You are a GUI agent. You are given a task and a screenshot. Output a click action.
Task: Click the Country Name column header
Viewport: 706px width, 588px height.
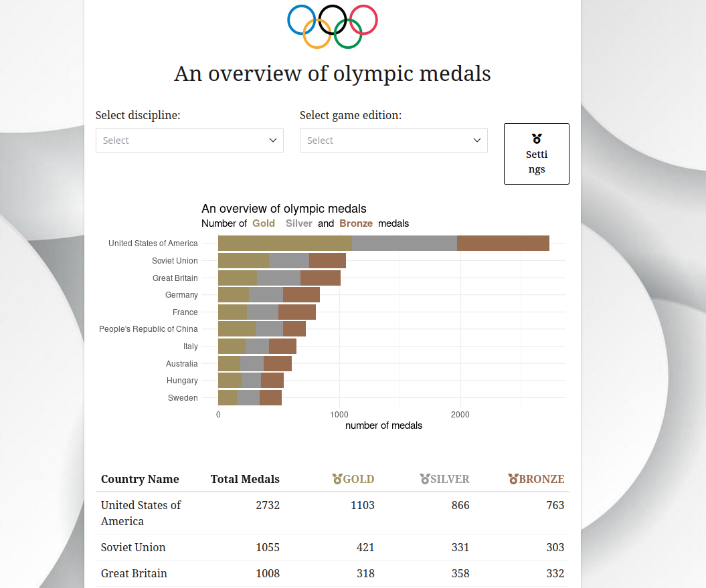click(x=140, y=479)
